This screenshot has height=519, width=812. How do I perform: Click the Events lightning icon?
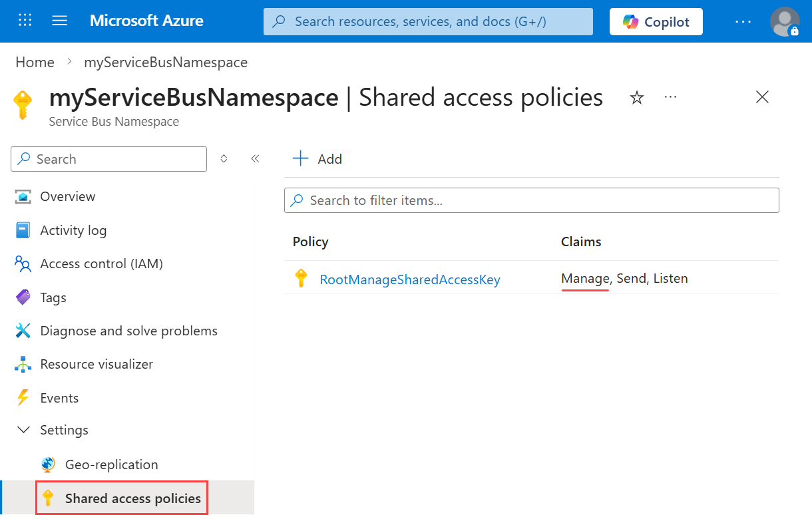pos(23,397)
